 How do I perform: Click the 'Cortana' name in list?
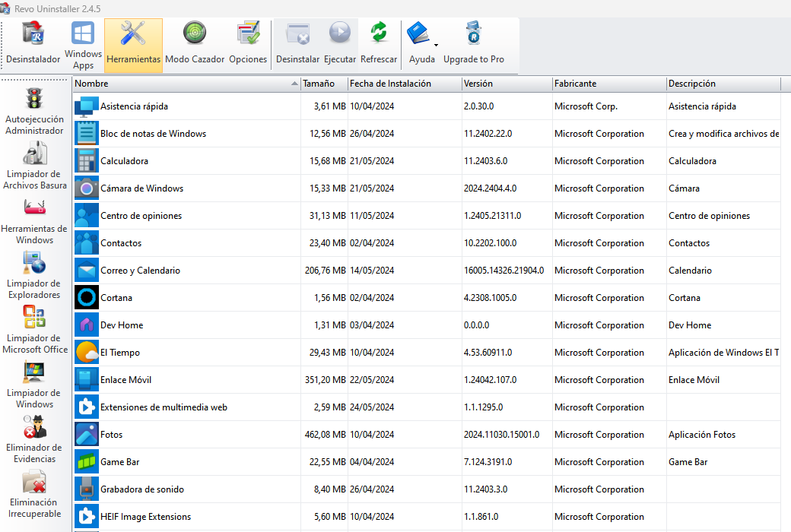click(x=116, y=297)
